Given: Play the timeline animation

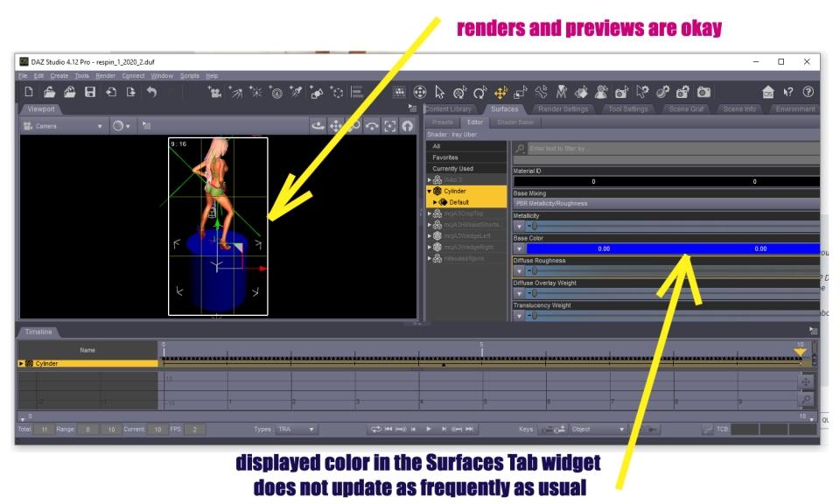Looking at the screenshot, I should [x=429, y=430].
